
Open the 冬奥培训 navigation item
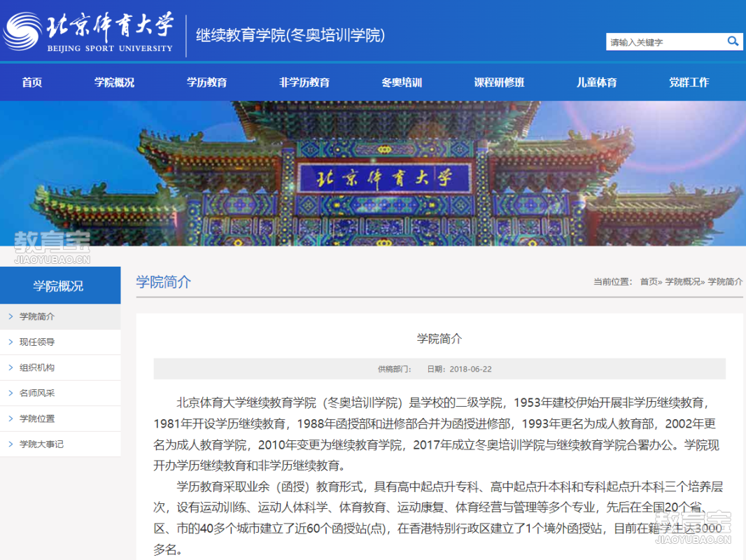[402, 83]
